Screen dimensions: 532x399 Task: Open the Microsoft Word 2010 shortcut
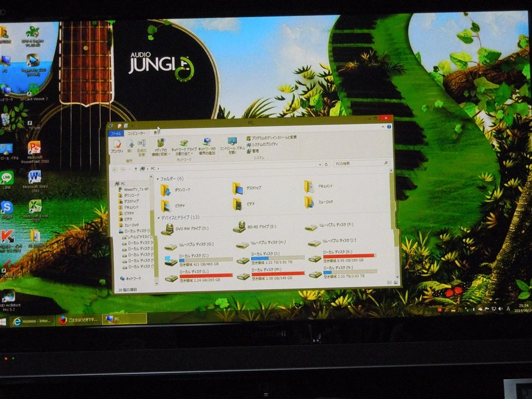click(35, 182)
